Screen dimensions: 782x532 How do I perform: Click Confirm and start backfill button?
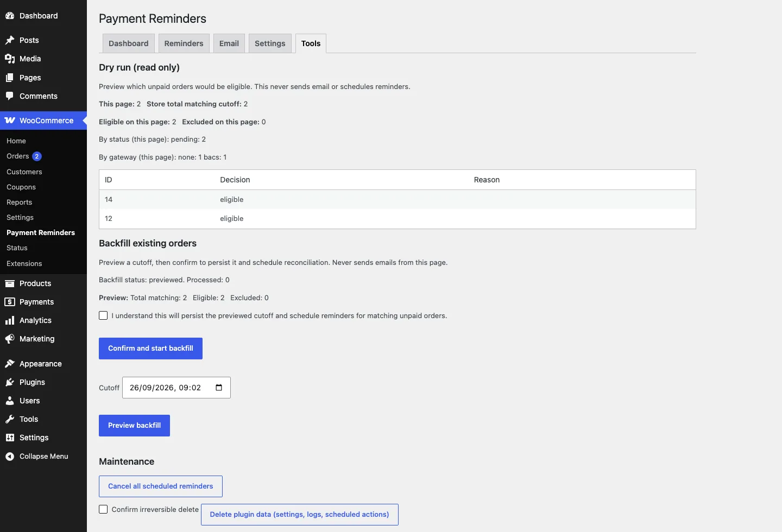point(150,349)
